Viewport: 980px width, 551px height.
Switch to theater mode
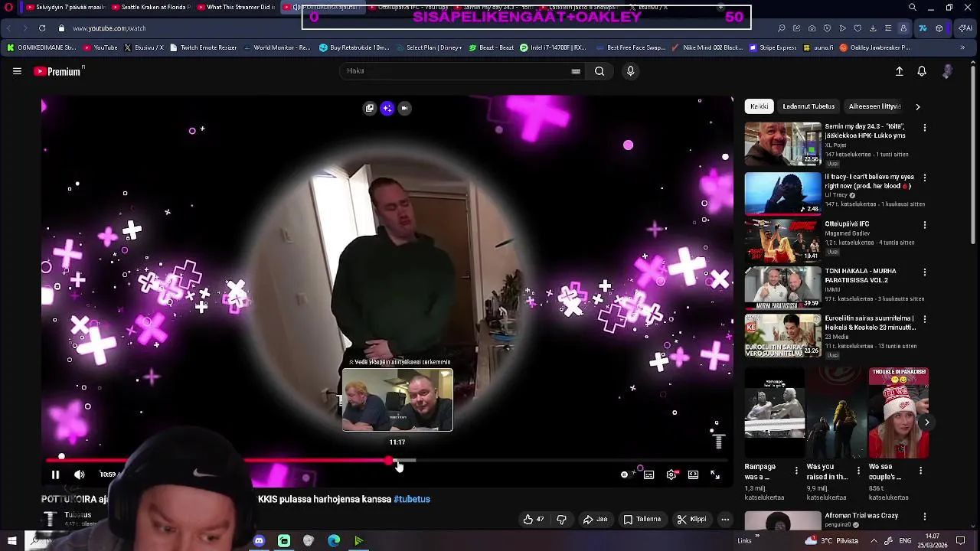[693, 474]
